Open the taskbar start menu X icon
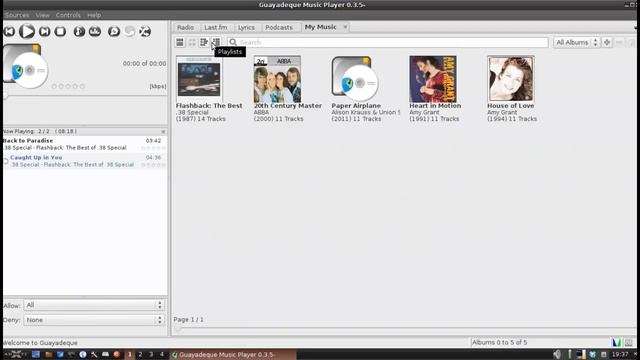This screenshot has height=360, width=640. tap(16, 354)
